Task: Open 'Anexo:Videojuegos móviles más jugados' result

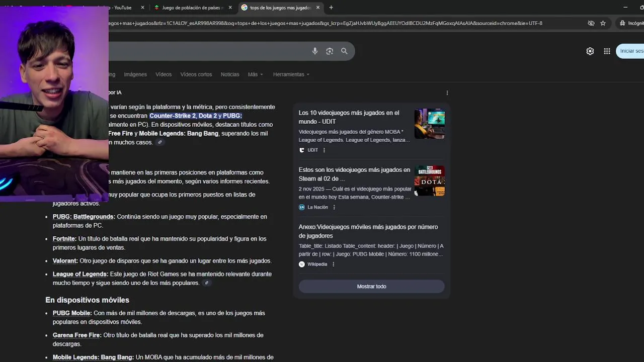Action: 368,231
